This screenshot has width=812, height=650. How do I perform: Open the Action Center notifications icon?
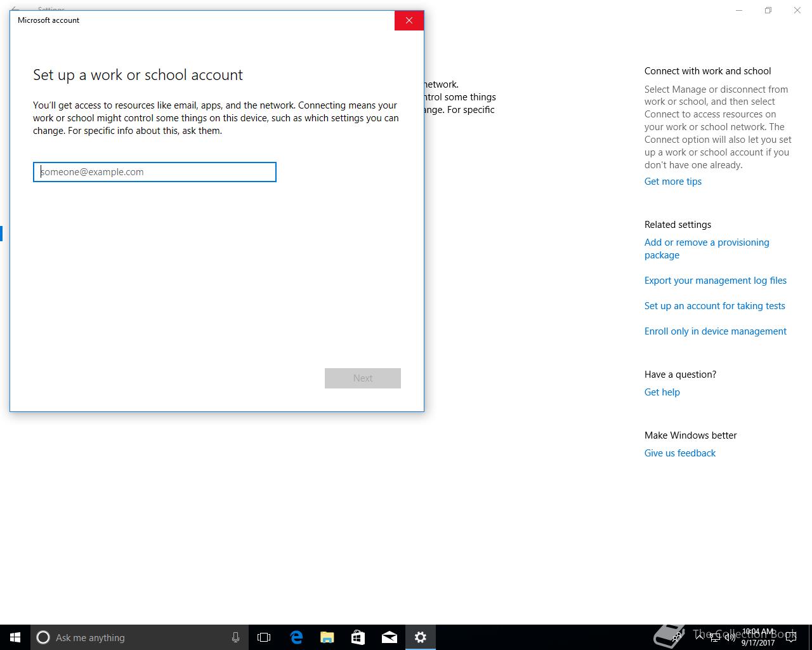pyautogui.click(x=790, y=637)
